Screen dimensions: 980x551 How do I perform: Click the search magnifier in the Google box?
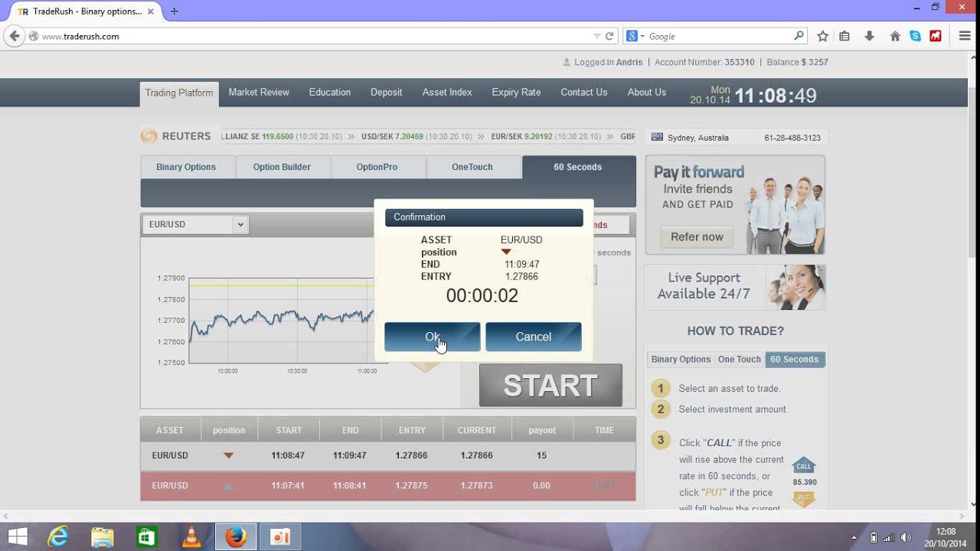pyautogui.click(x=799, y=36)
